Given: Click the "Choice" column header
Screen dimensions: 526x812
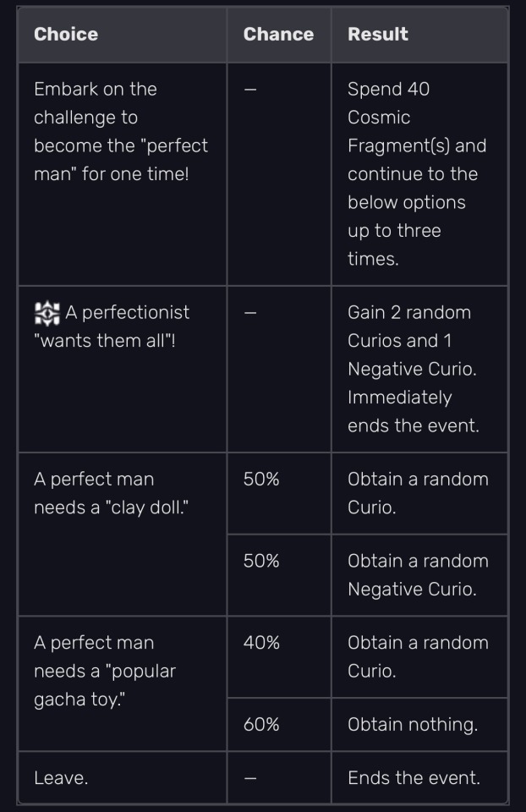Looking at the screenshot, I should [x=66, y=35].
